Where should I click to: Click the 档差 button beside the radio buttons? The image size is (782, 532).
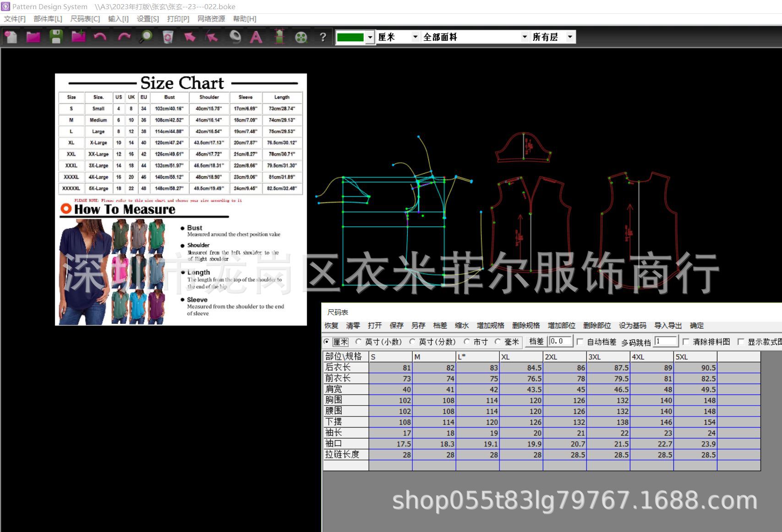pos(536,341)
